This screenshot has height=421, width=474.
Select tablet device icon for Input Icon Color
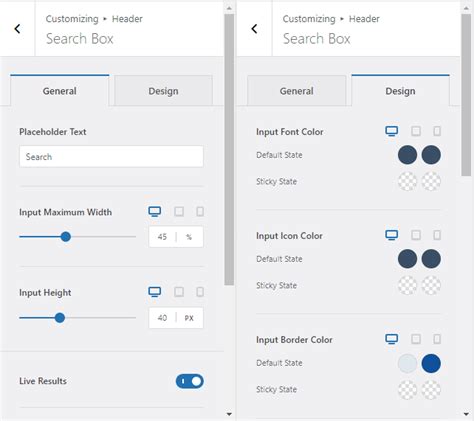[416, 235]
